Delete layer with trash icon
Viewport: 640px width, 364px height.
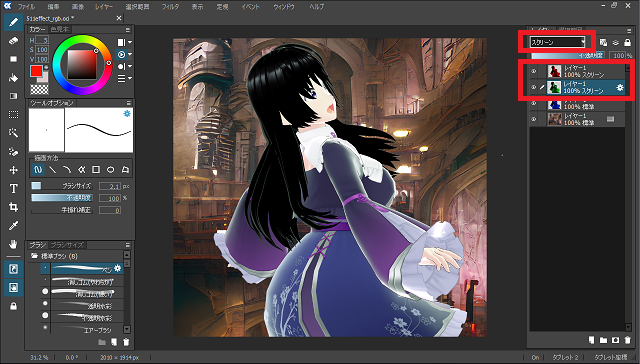pyautogui.click(x=627, y=340)
